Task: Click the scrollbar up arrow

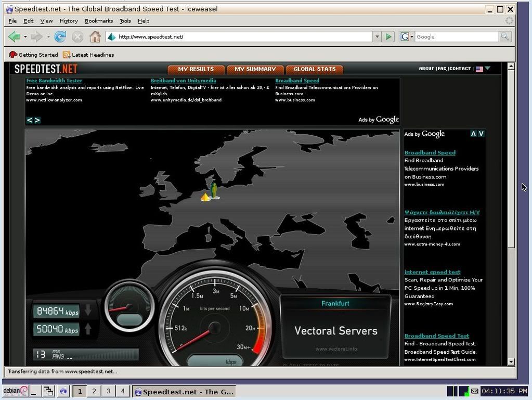Action: point(511,67)
